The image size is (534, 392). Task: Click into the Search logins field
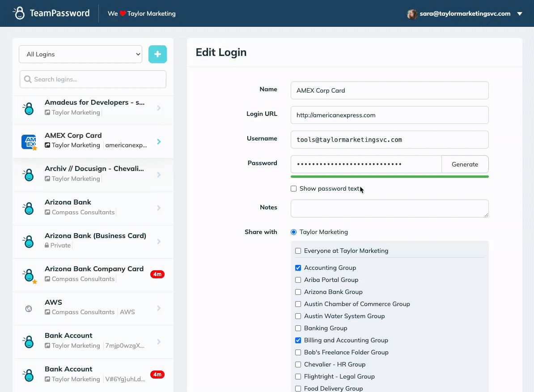[93, 79]
